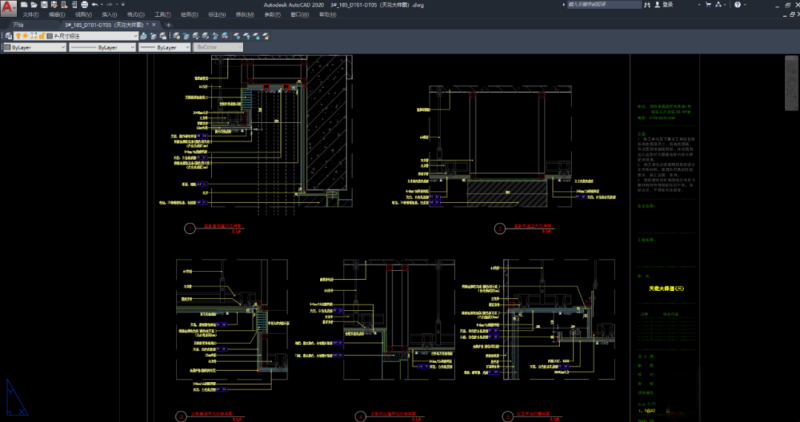Click the Plot printer icon

[82, 5]
